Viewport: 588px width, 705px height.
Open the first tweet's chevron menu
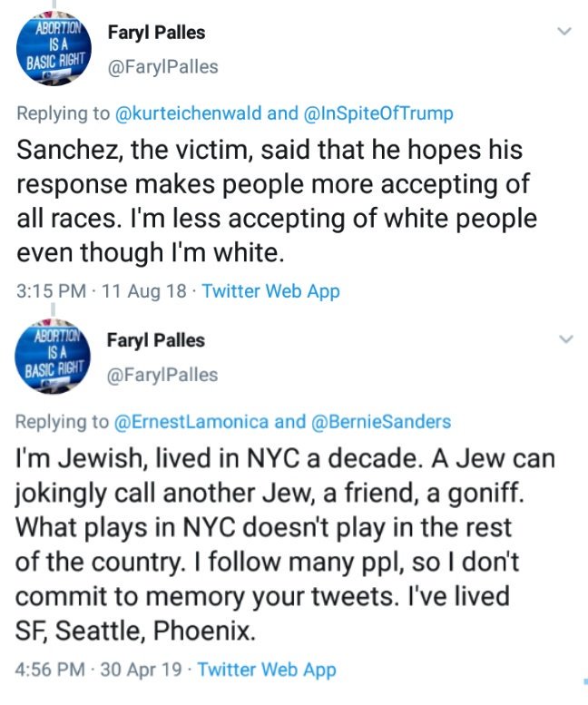[564, 32]
